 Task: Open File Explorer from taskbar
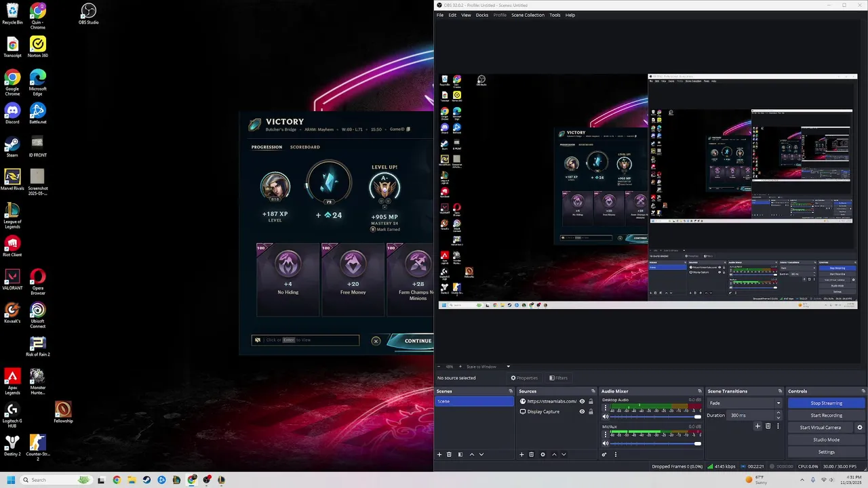click(132, 480)
